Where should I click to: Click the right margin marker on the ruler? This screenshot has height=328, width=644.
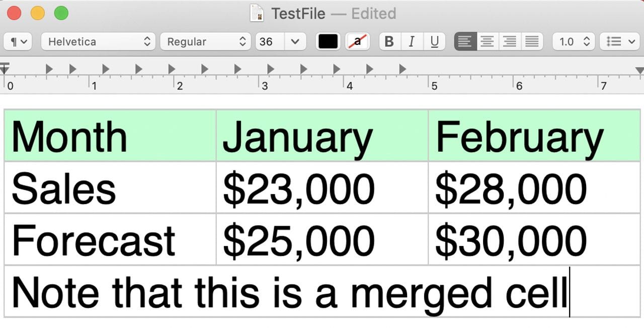point(639,70)
